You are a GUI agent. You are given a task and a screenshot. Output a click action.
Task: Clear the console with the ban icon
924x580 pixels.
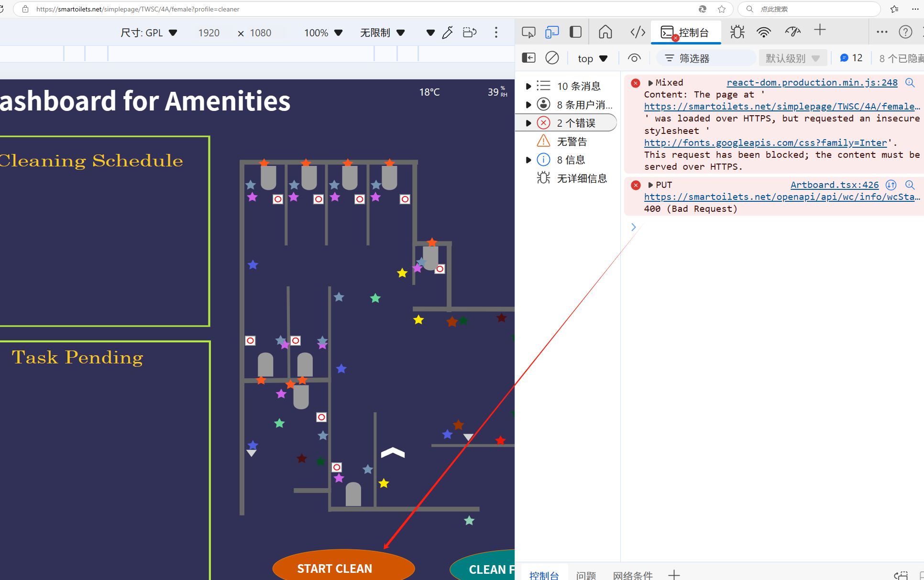(x=552, y=58)
